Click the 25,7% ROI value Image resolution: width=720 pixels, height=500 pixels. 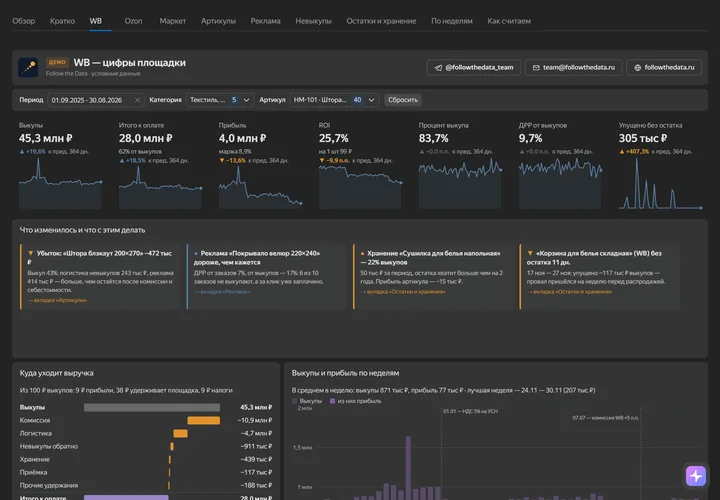(334, 138)
